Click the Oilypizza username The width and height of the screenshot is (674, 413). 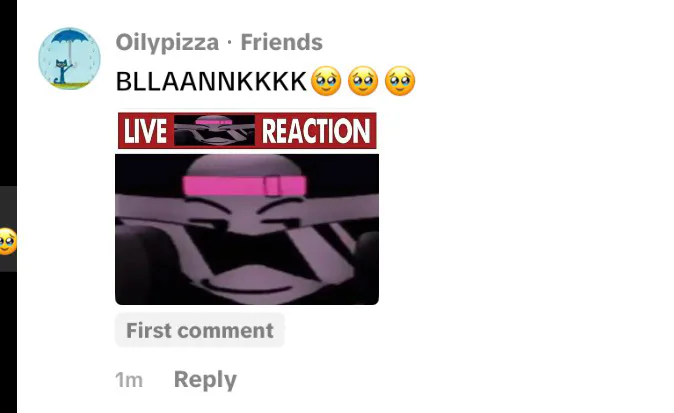point(167,42)
